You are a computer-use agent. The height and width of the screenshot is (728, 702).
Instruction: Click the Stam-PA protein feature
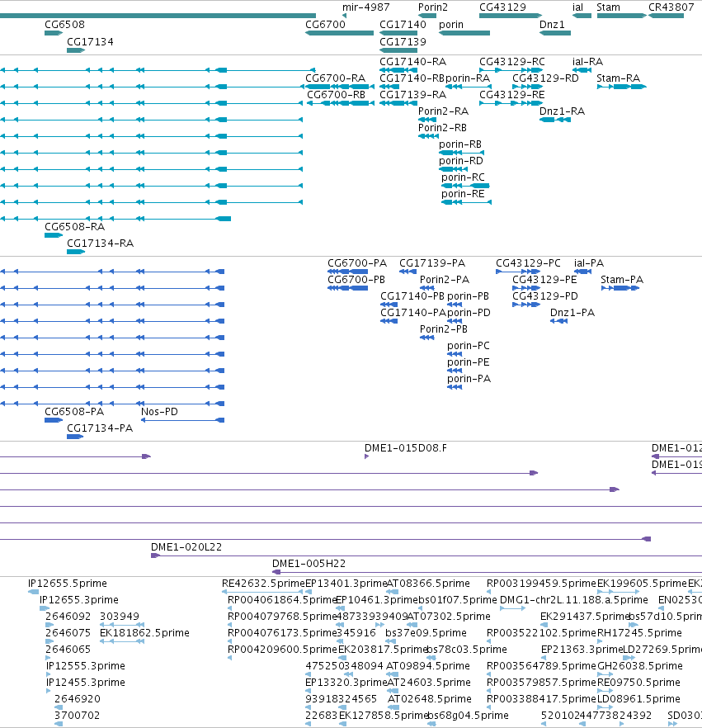(x=622, y=280)
